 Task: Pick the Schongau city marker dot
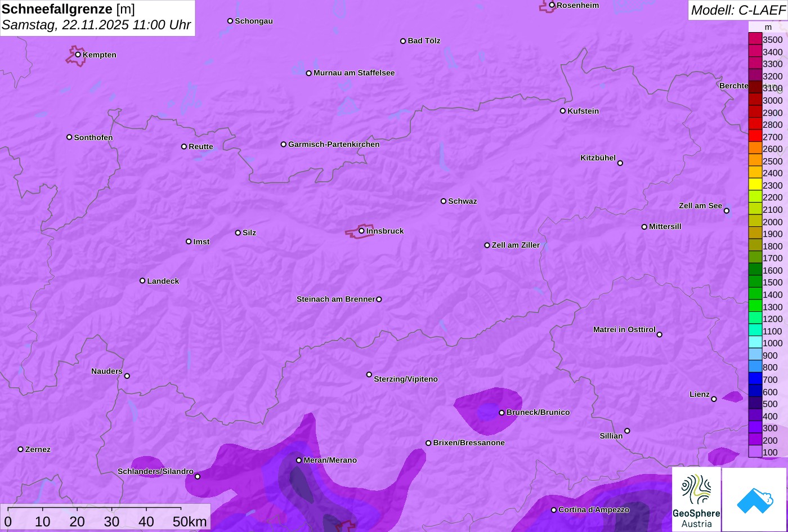(230, 21)
